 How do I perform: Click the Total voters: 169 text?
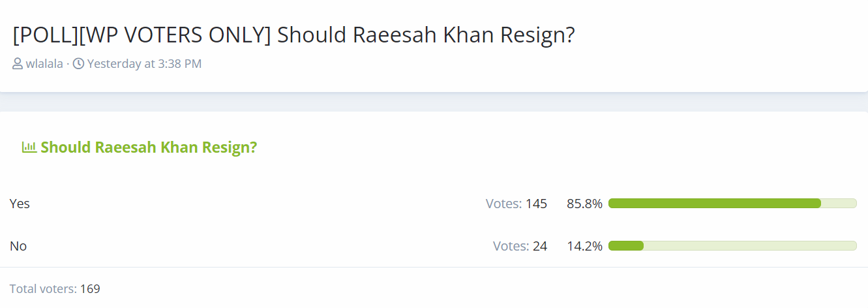point(55,288)
